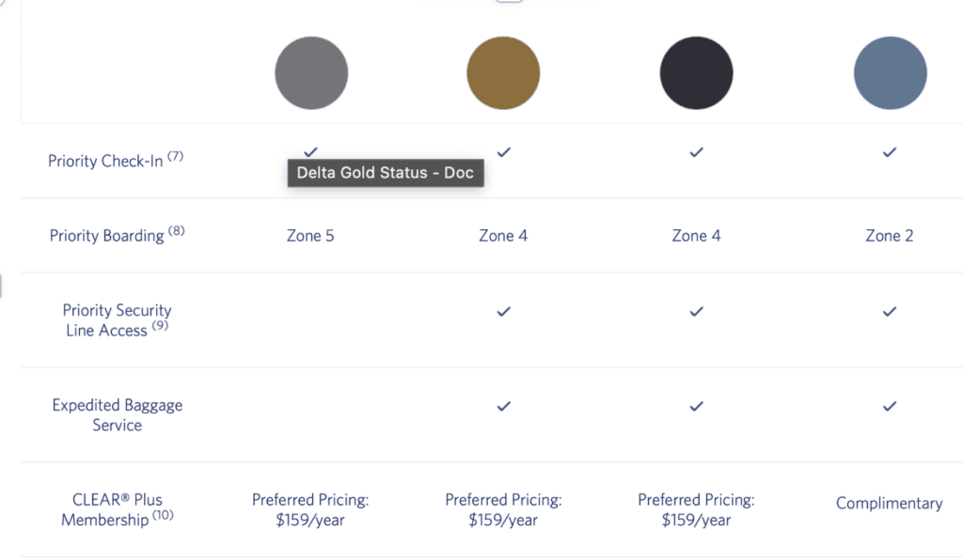963x560 pixels.
Task: Click the Priority Security Line Access label
Action: point(117,320)
